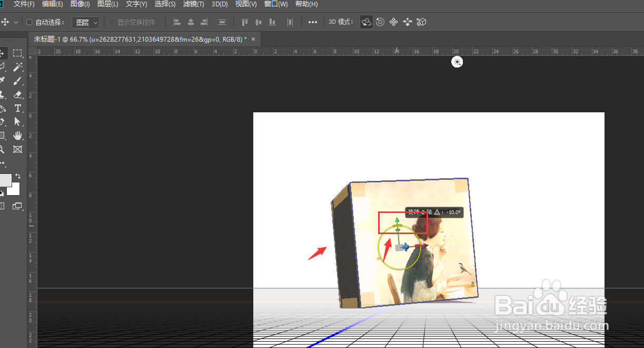644x348 pixels.
Task: Open the 文件(F) menu
Action: pos(24,4)
